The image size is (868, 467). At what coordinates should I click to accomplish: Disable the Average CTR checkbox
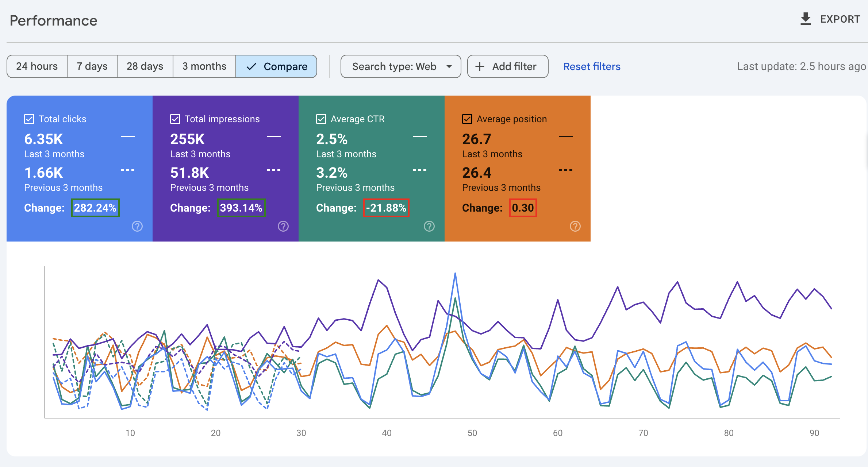321,119
